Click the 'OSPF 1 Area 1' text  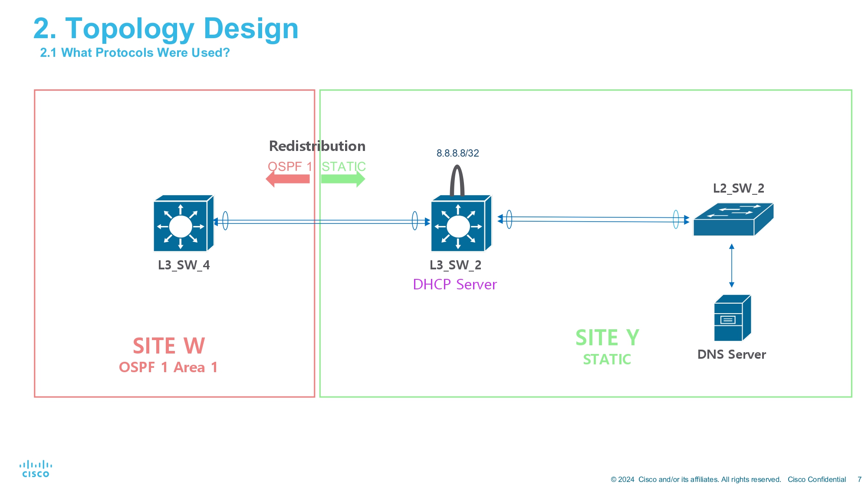(168, 367)
